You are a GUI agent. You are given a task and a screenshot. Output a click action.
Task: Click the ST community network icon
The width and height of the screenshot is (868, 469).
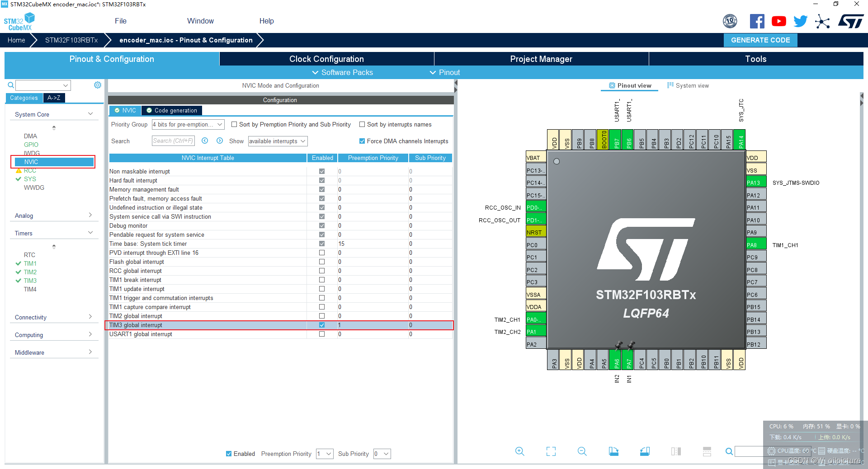[x=822, y=21]
